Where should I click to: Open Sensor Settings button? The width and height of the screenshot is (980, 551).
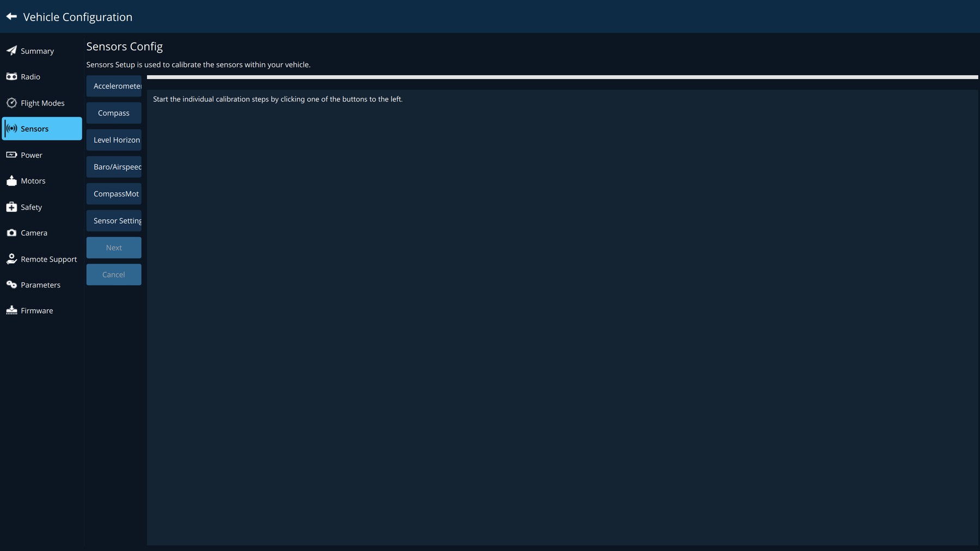tap(114, 221)
